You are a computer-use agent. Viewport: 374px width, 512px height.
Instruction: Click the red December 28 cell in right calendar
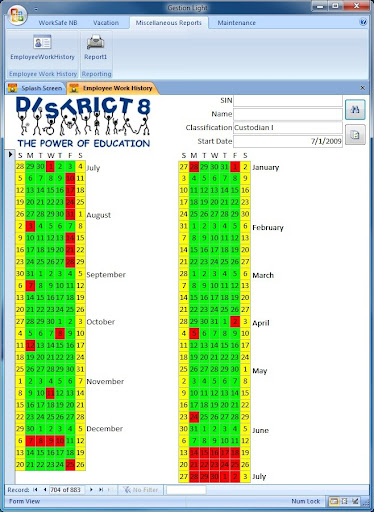194,167
